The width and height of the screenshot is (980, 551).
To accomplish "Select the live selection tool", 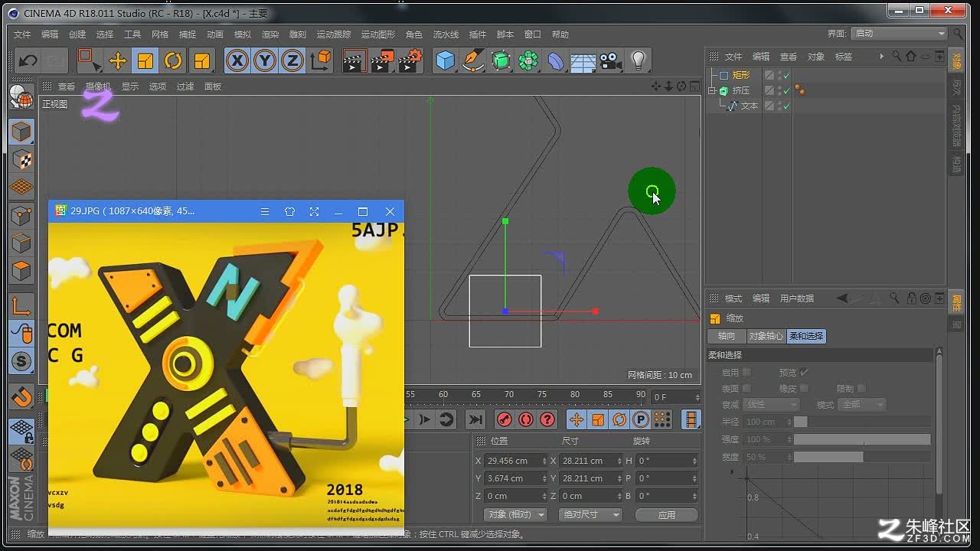I will [x=90, y=60].
